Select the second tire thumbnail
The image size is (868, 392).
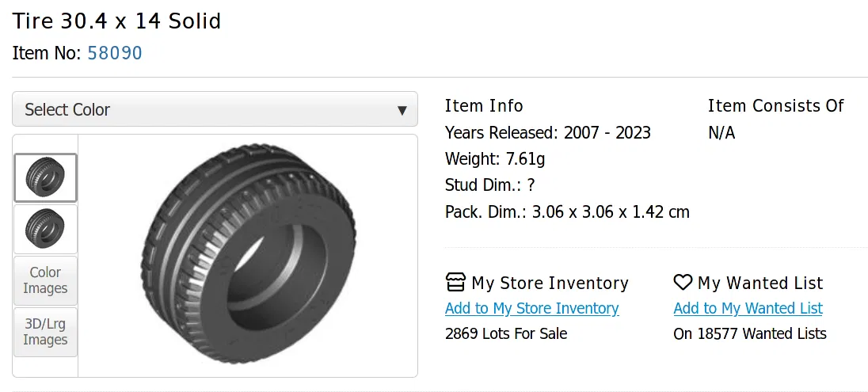[45, 230]
